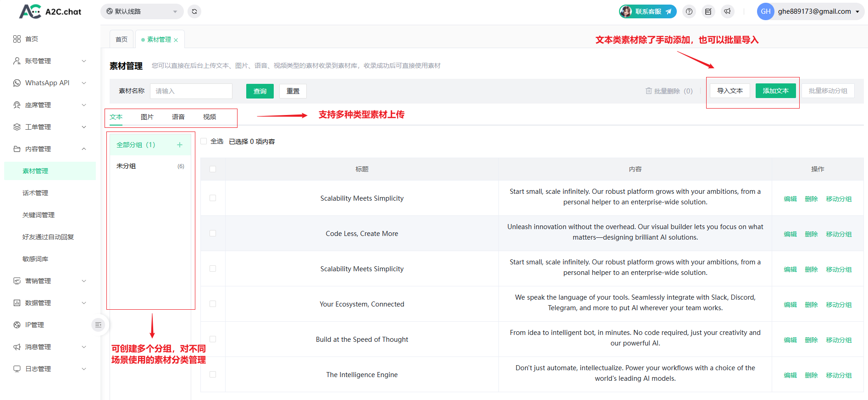Click the refresh icon beside the route selector
The width and height of the screenshot is (868, 400).
194,11
